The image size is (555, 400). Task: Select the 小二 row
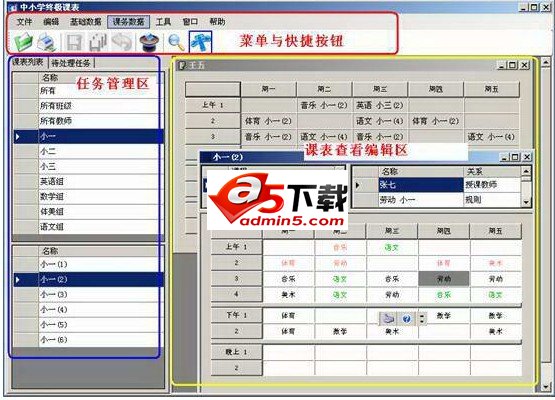pos(88,151)
